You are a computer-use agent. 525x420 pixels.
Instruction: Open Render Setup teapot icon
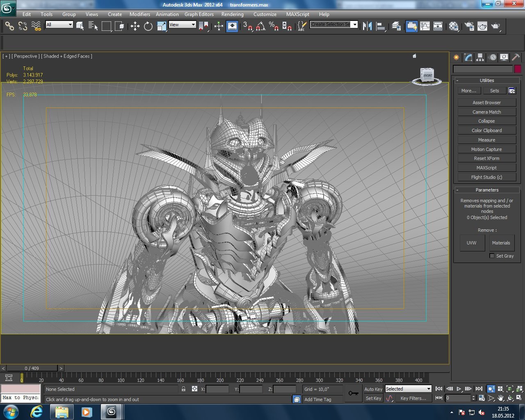point(469,26)
